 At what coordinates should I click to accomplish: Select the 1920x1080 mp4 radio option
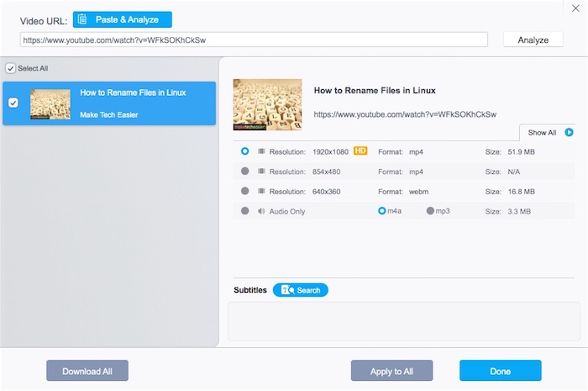click(x=245, y=151)
